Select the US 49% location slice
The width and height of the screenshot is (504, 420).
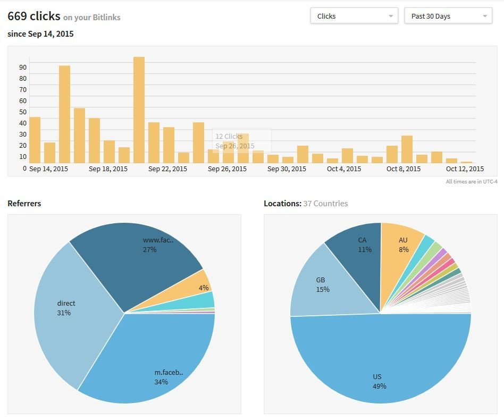click(x=380, y=367)
